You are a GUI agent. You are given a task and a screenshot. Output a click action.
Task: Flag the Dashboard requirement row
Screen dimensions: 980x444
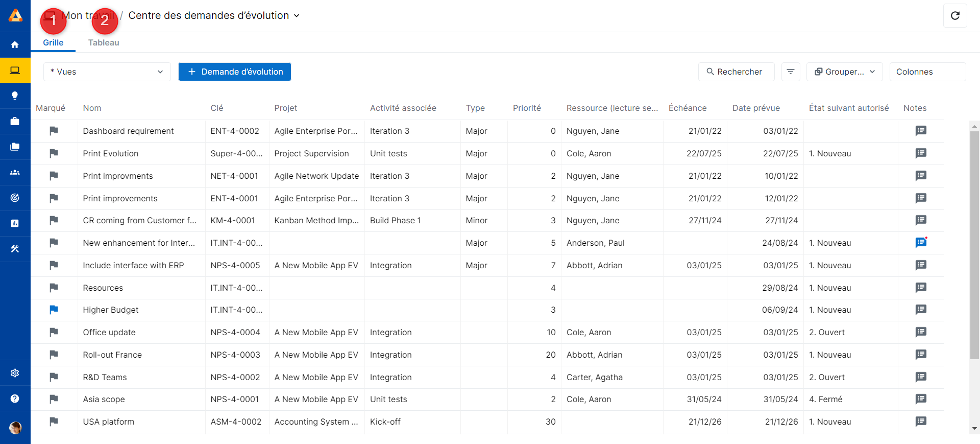54,131
